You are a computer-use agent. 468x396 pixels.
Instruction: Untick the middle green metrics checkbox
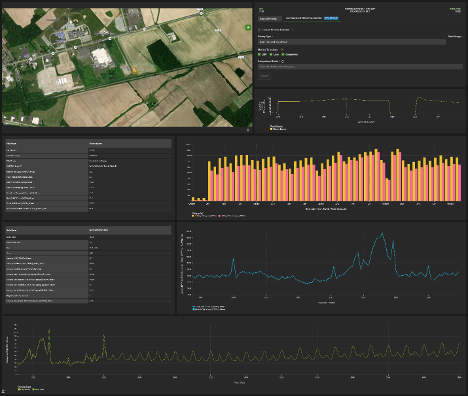(271, 54)
